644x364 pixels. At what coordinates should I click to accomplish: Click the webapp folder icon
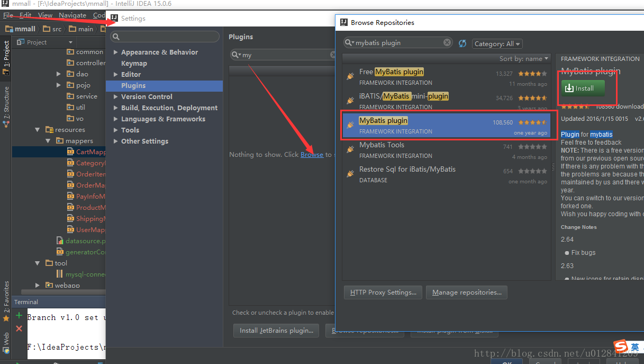49,286
